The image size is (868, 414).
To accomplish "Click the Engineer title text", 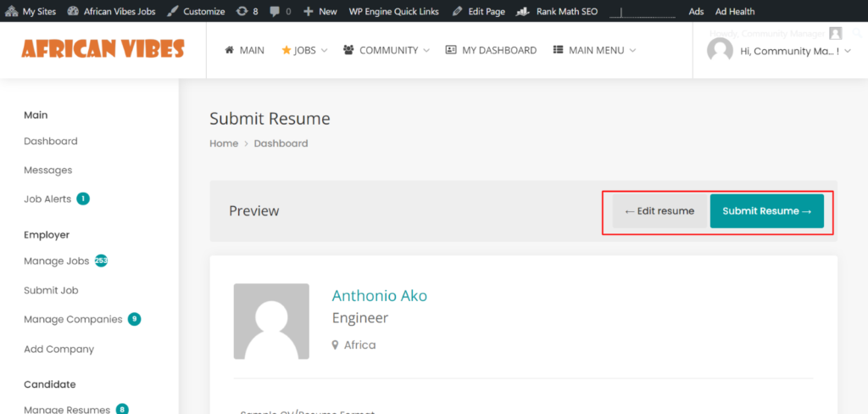I will 359,317.
